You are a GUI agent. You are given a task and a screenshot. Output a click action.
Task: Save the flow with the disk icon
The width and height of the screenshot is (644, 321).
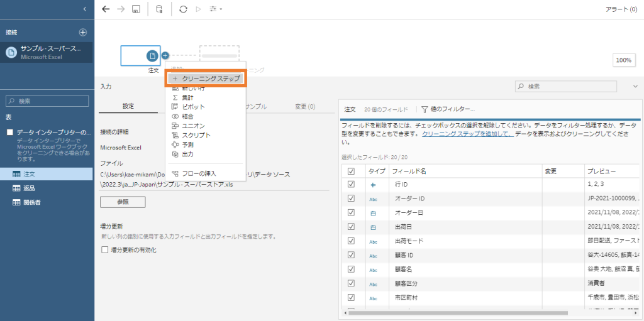coord(136,9)
